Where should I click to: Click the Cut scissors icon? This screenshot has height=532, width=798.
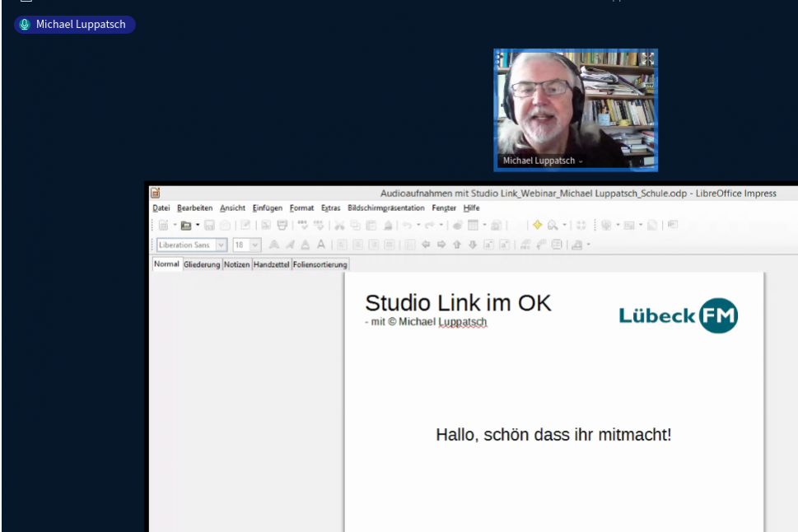tap(338, 225)
